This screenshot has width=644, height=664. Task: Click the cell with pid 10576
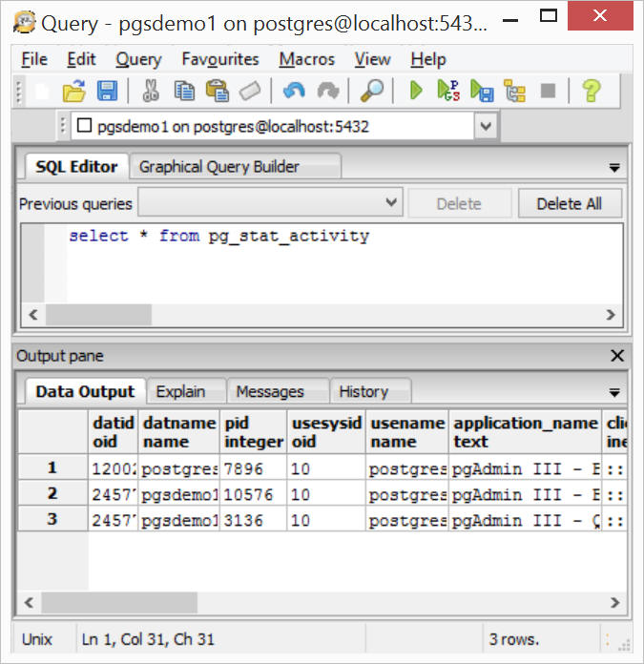pos(253,494)
